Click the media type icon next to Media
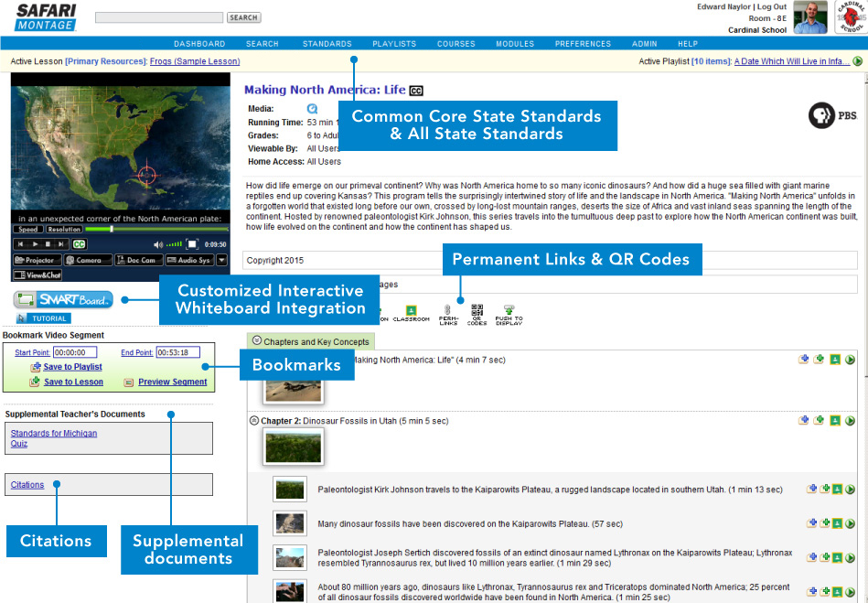This screenshot has height=603, width=868. tap(312, 109)
